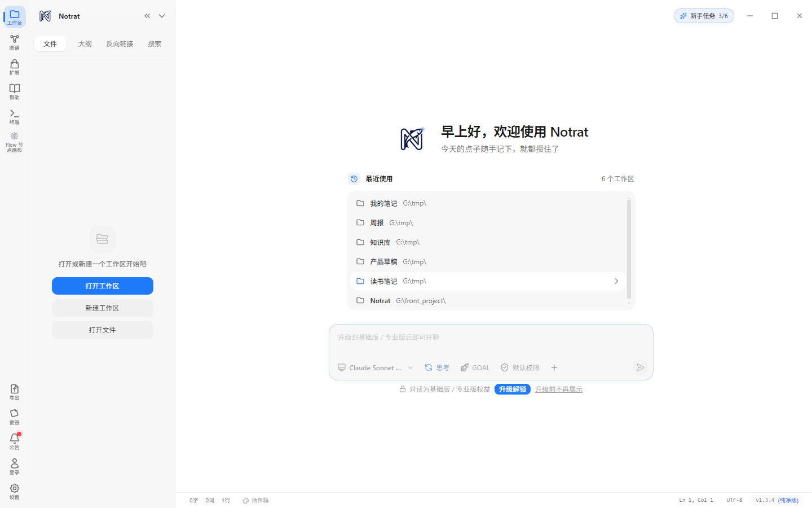The width and height of the screenshot is (812, 508).
Task: Toggle 思考 thinking mode
Action: click(437, 367)
